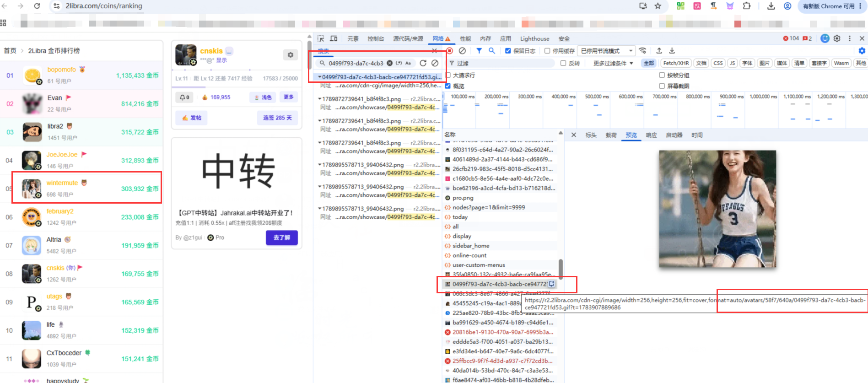Open the Chrome update available menu
The height and width of the screenshot is (383, 868).
coord(832,6)
